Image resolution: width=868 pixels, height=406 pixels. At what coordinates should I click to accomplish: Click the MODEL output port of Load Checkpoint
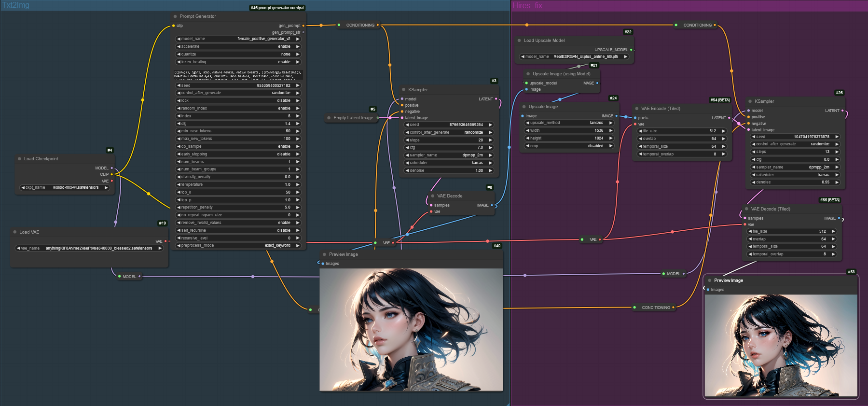click(112, 168)
